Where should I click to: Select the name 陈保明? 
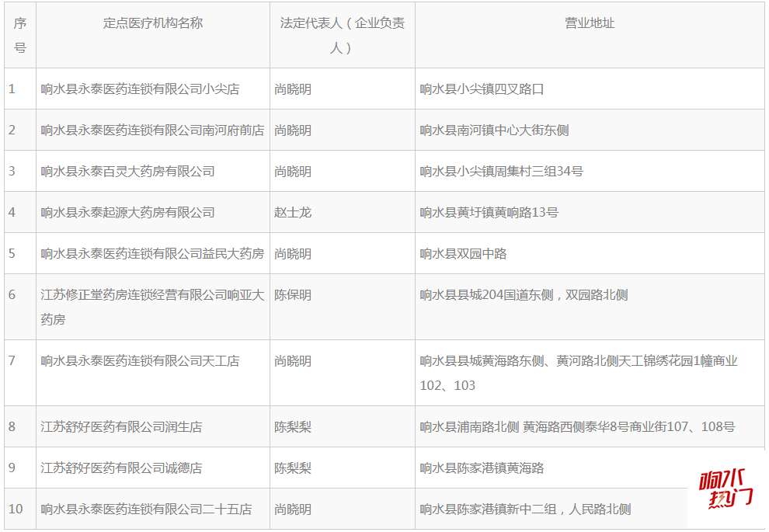coord(293,295)
